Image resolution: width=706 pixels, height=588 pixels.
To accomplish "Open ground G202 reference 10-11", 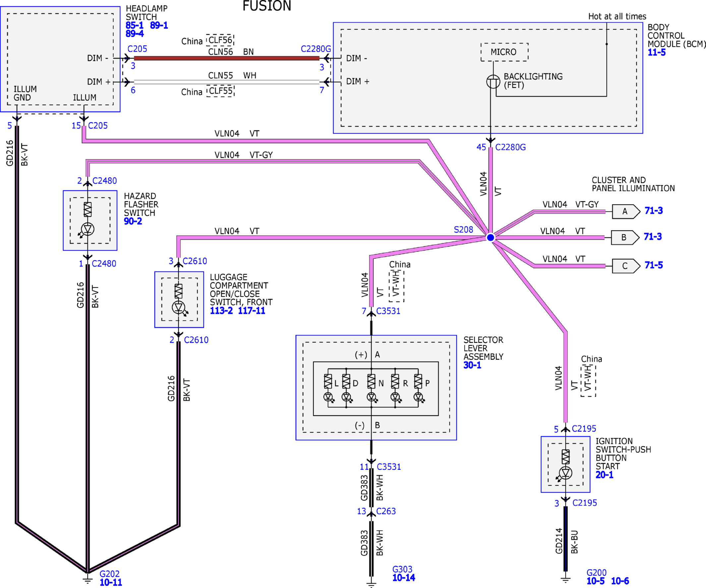I will 111,582.
